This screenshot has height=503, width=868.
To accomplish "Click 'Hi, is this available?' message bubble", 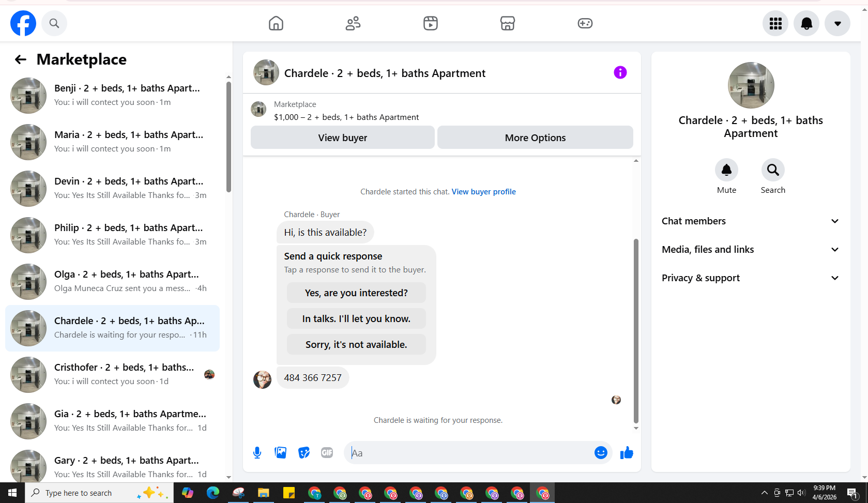I will pyautogui.click(x=325, y=233).
